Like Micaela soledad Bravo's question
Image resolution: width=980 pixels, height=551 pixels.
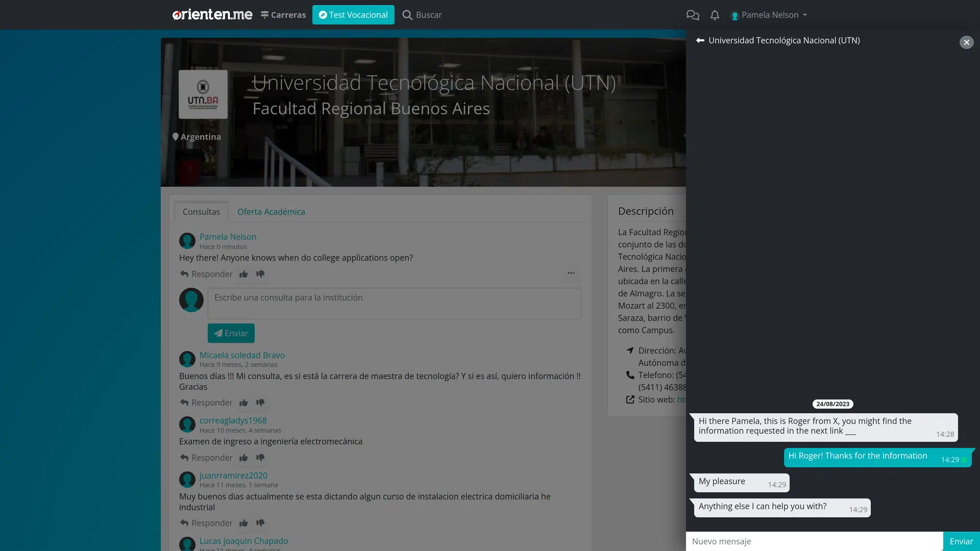coord(243,403)
